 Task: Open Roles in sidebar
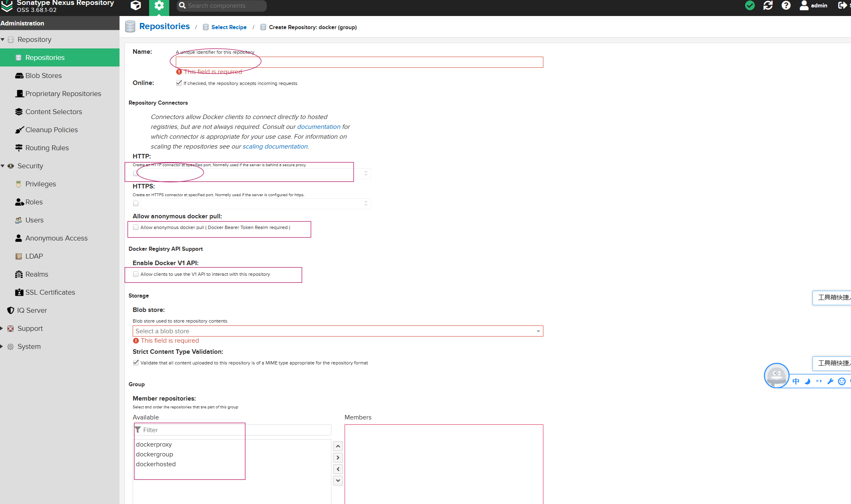tap(60, 202)
